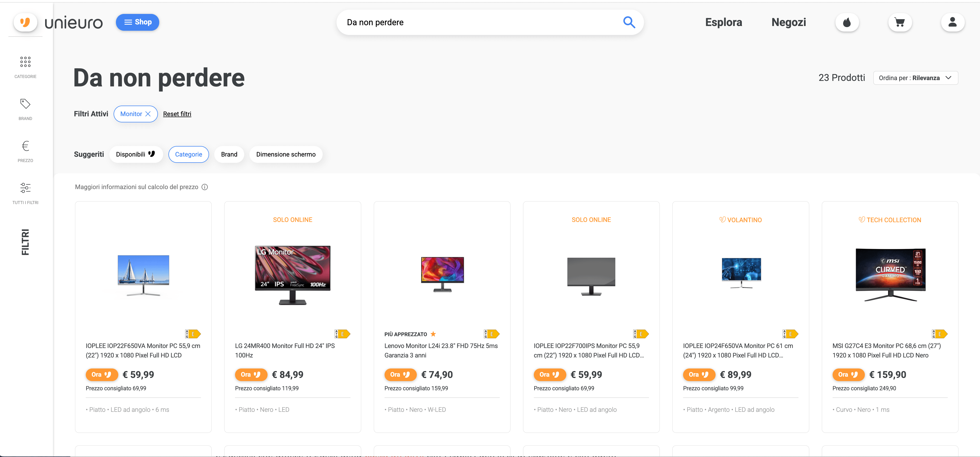Viewport: 980px width, 457px height.
Task: Expand the Ordina per Rilevanza dropdown
Action: (915, 78)
